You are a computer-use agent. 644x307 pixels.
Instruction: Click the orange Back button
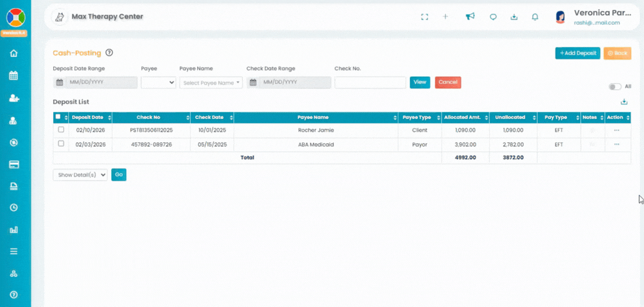click(617, 54)
